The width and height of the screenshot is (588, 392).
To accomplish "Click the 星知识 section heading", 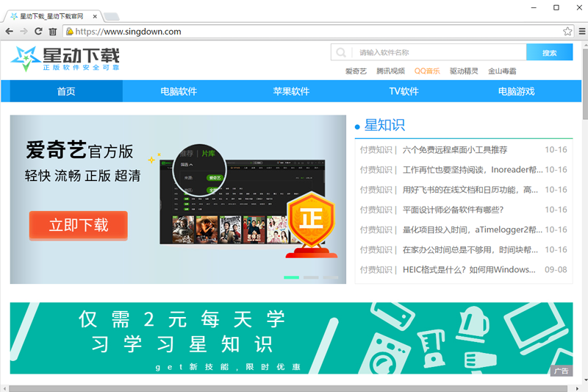I will pyautogui.click(x=384, y=125).
